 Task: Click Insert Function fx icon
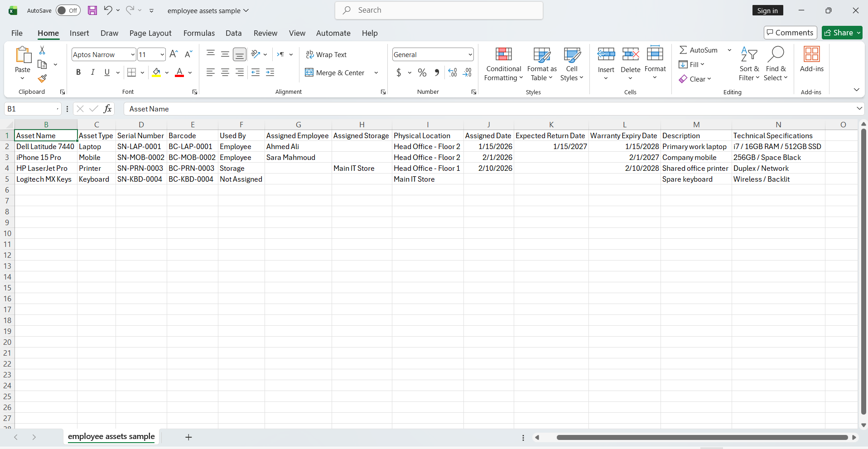[107, 109]
